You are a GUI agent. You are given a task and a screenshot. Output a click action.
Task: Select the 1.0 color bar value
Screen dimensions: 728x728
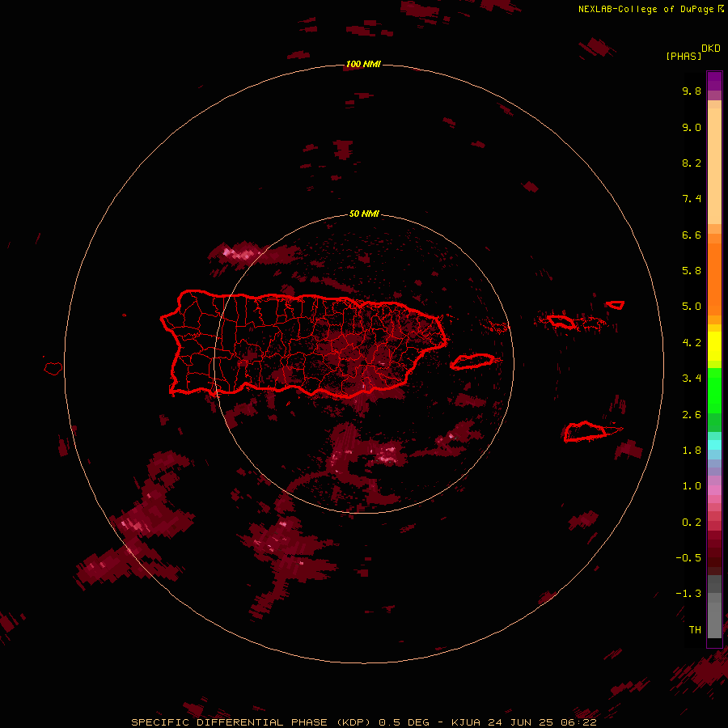[x=692, y=486]
